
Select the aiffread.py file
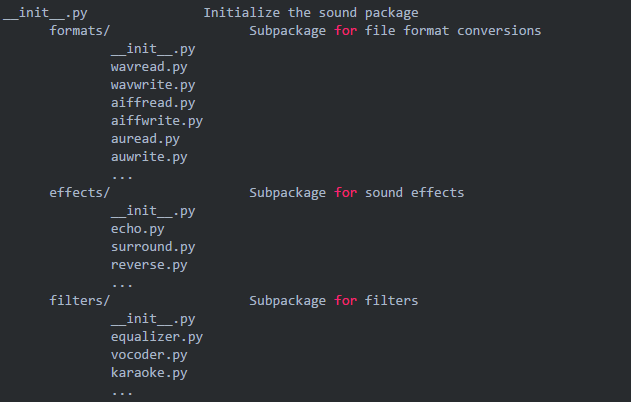(153, 103)
